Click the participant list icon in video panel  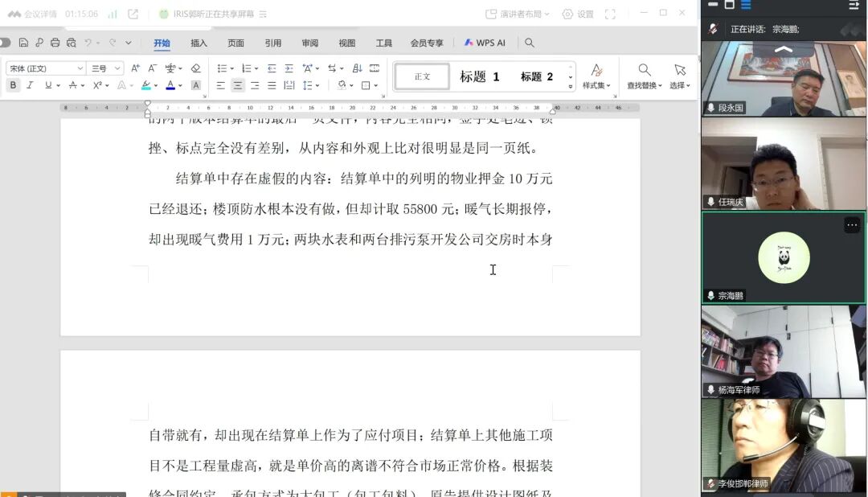853,5
